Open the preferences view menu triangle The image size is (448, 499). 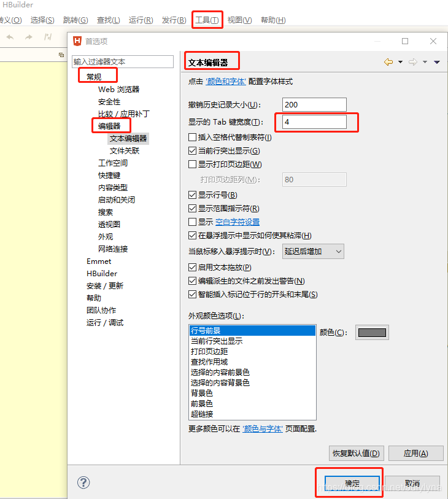[x=437, y=62]
